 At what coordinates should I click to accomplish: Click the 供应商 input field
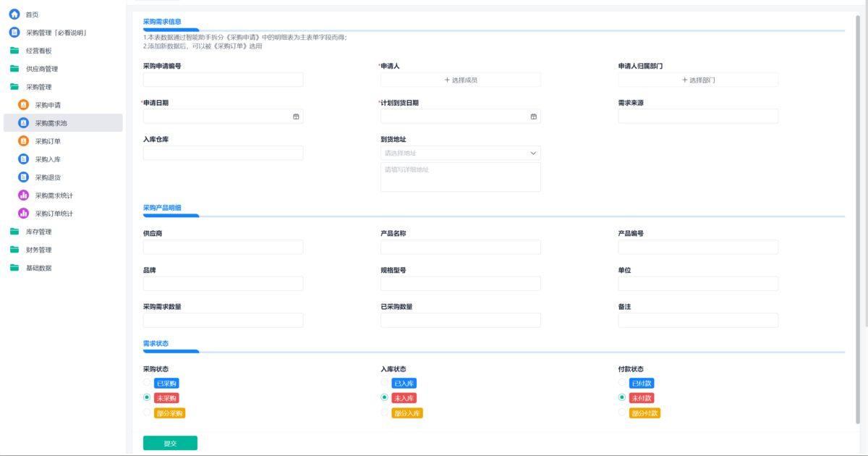pos(224,247)
